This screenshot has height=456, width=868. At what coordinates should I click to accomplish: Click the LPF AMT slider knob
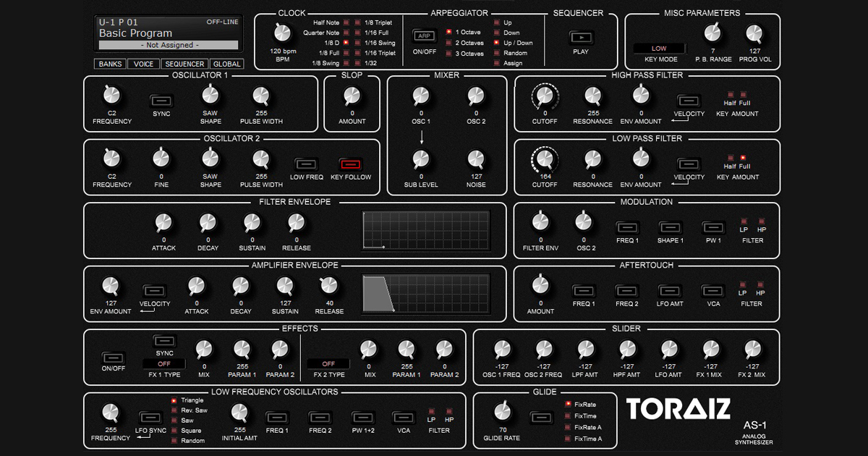click(x=586, y=349)
